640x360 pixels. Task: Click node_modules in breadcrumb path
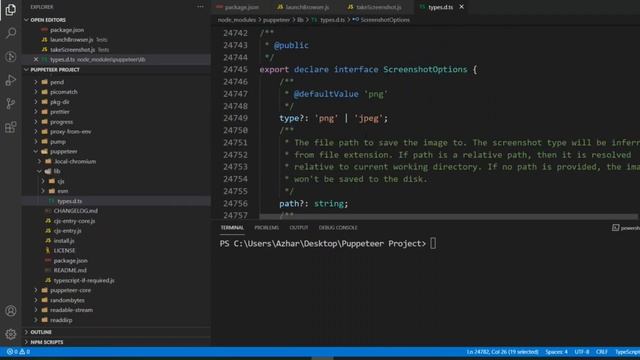point(237,20)
